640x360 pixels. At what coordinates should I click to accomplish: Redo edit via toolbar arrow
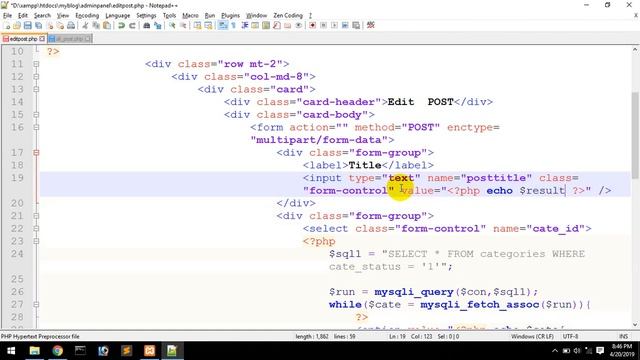pyautogui.click(x=132, y=25)
